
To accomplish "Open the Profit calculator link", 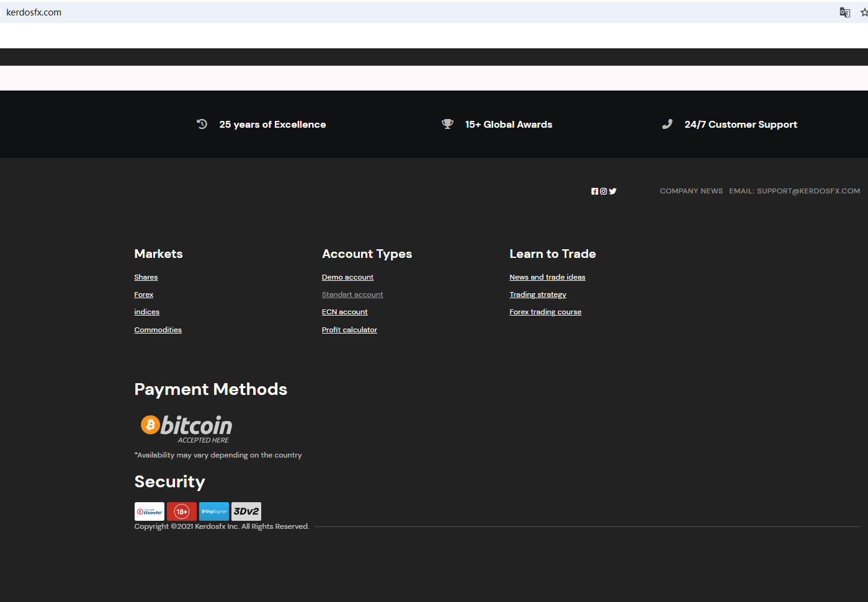I will [349, 330].
